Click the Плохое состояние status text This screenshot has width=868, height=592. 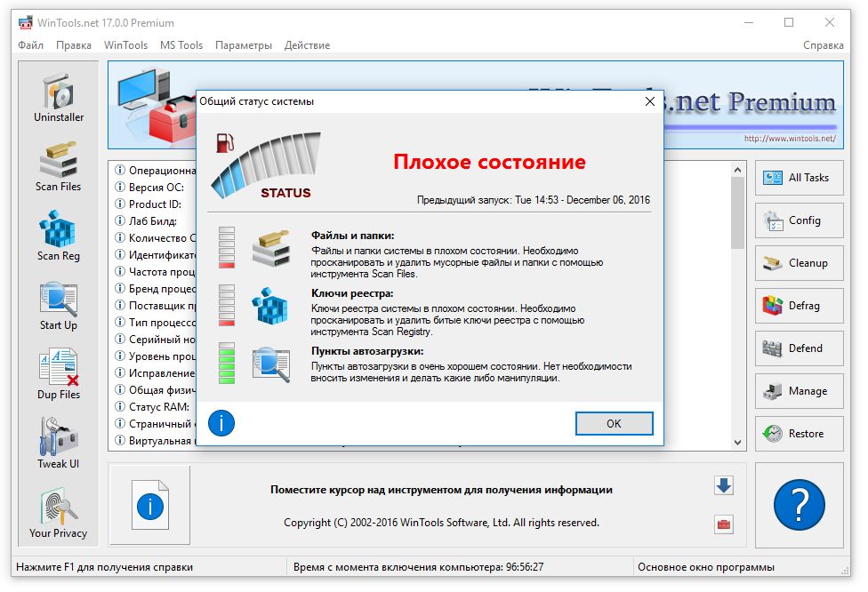[489, 162]
